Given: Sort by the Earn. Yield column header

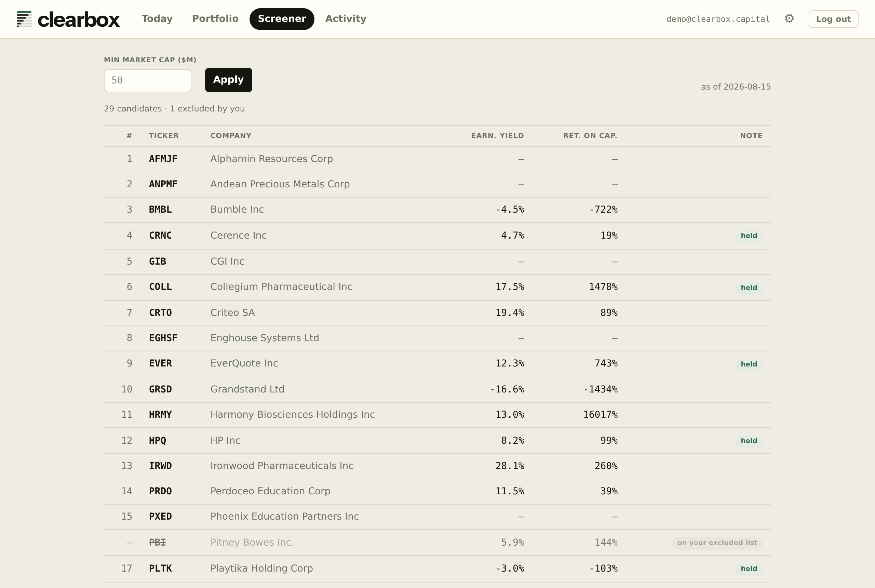Looking at the screenshot, I should [x=497, y=136].
